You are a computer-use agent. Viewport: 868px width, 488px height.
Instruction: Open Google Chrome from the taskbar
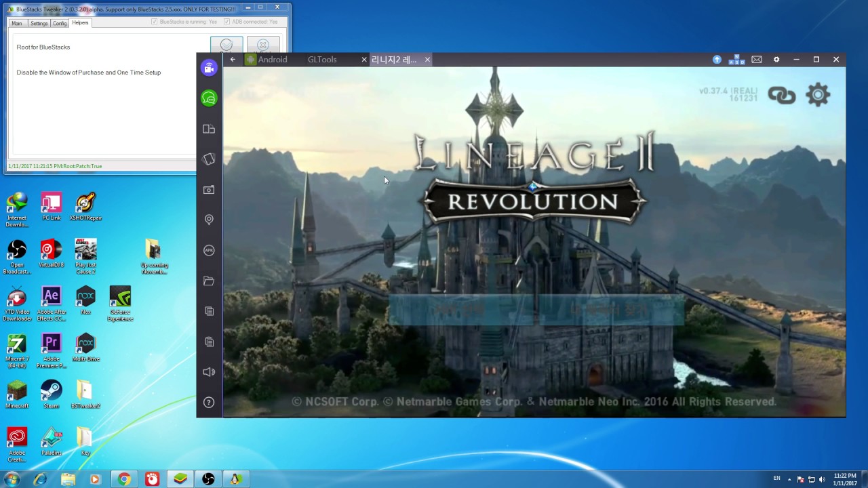124,479
